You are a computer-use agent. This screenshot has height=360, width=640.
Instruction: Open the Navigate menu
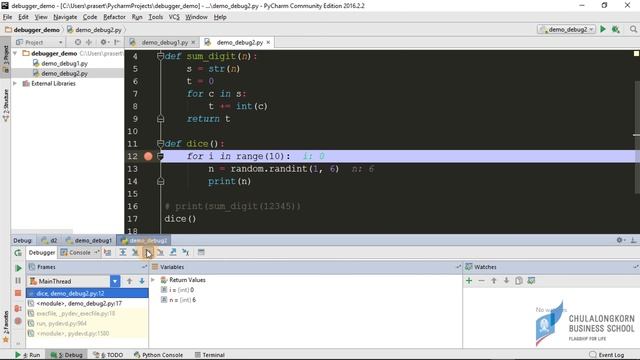[x=65, y=17]
